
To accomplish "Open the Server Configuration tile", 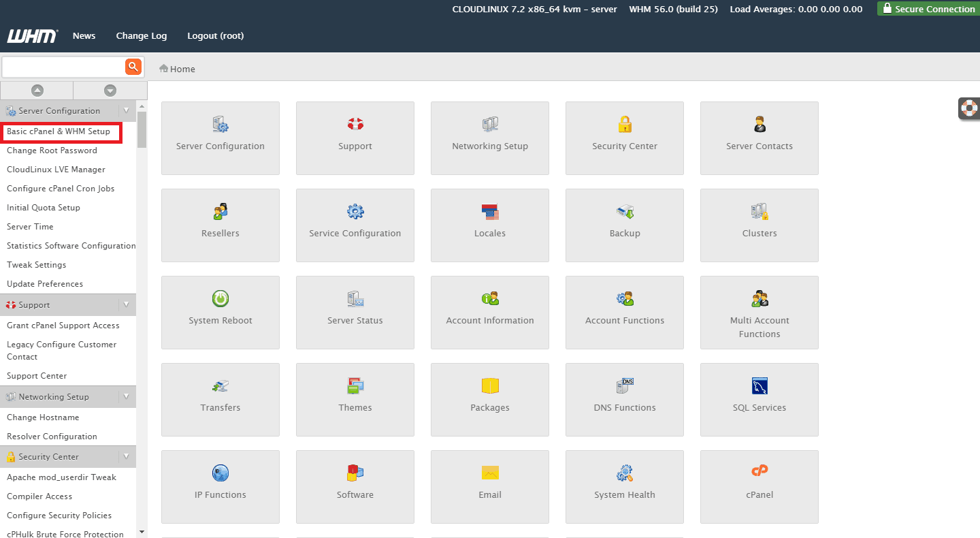I will coord(220,138).
